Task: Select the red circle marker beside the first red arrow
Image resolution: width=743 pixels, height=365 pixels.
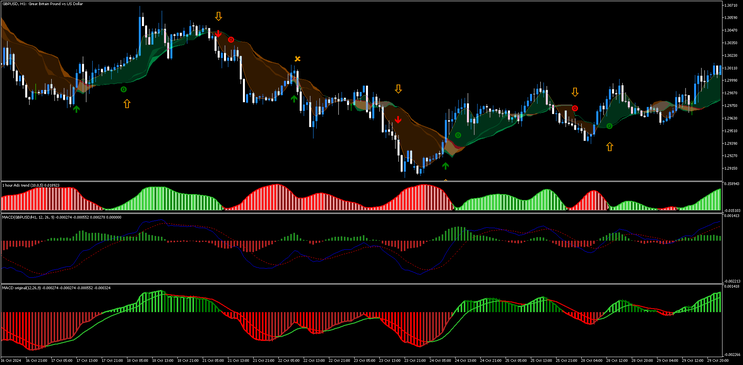Action: pyautogui.click(x=231, y=40)
